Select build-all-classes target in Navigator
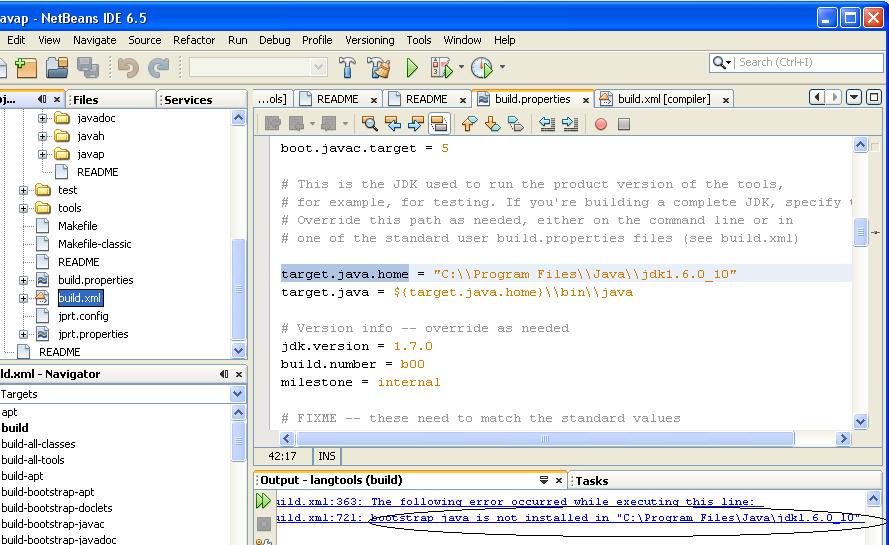 tap(38, 444)
